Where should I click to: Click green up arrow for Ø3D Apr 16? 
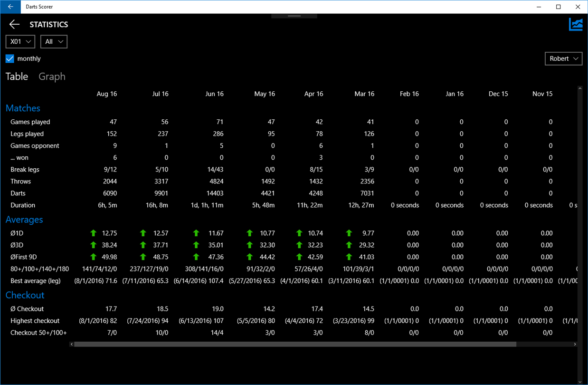299,245
